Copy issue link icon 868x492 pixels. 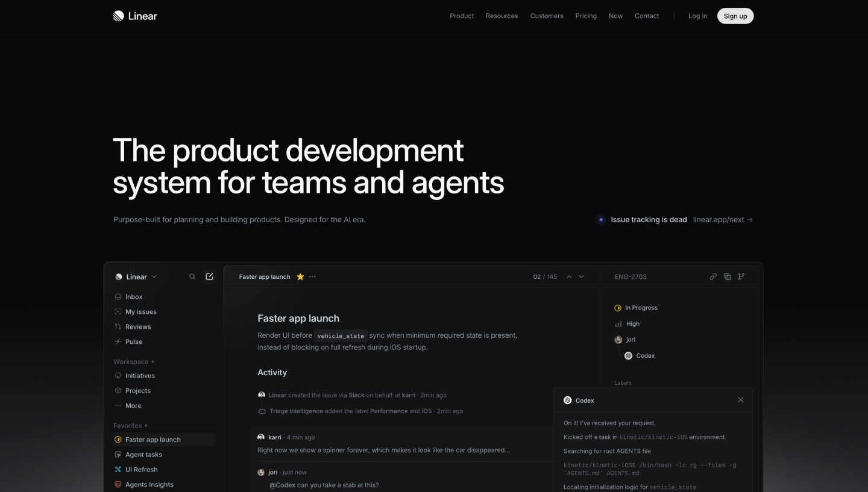[713, 277]
